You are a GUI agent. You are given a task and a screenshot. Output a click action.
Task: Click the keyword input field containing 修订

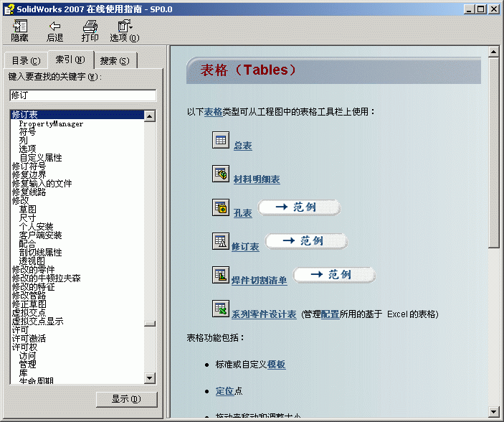point(83,95)
